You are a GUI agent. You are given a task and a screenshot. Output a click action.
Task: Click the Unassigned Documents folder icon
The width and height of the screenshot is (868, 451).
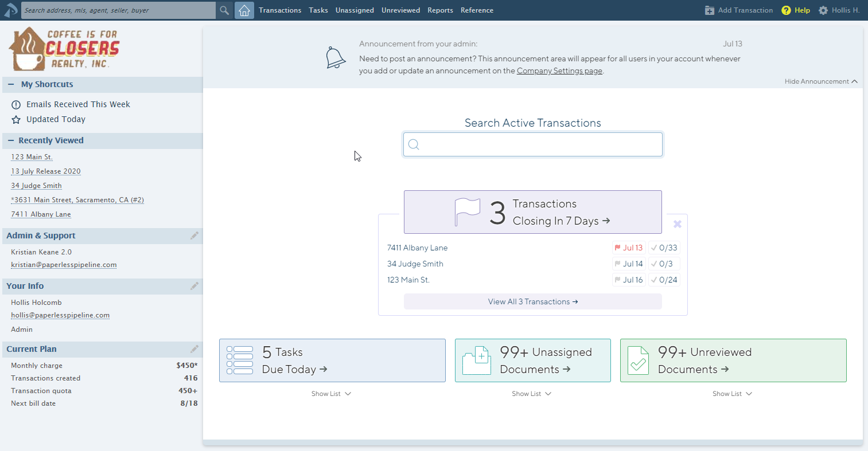click(x=477, y=360)
